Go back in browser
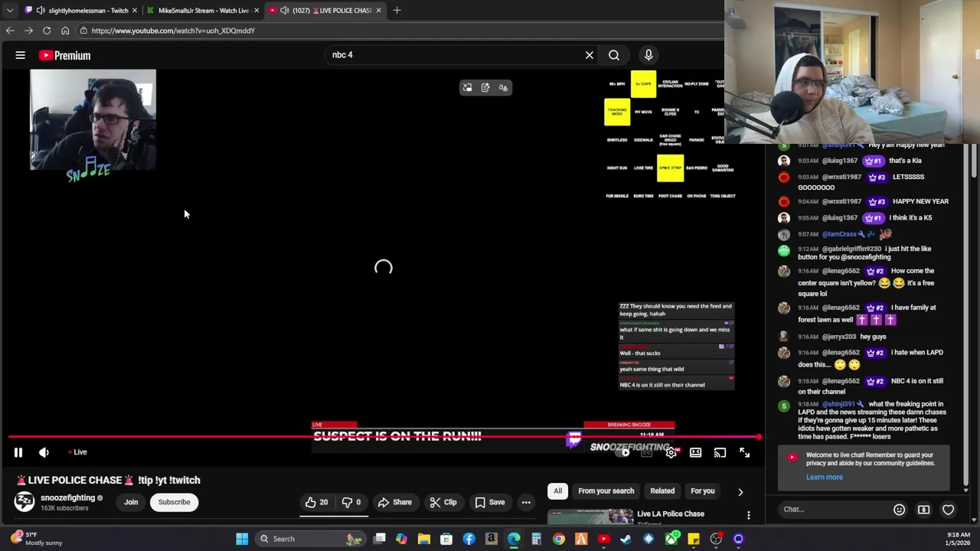 coord(10,31)
